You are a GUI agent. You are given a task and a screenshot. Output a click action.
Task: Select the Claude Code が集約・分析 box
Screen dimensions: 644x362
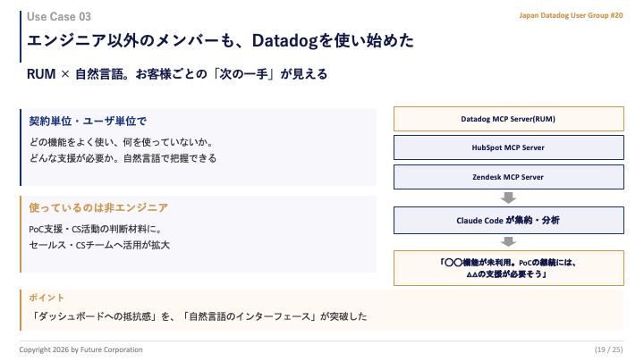click(x=508, y=221)
